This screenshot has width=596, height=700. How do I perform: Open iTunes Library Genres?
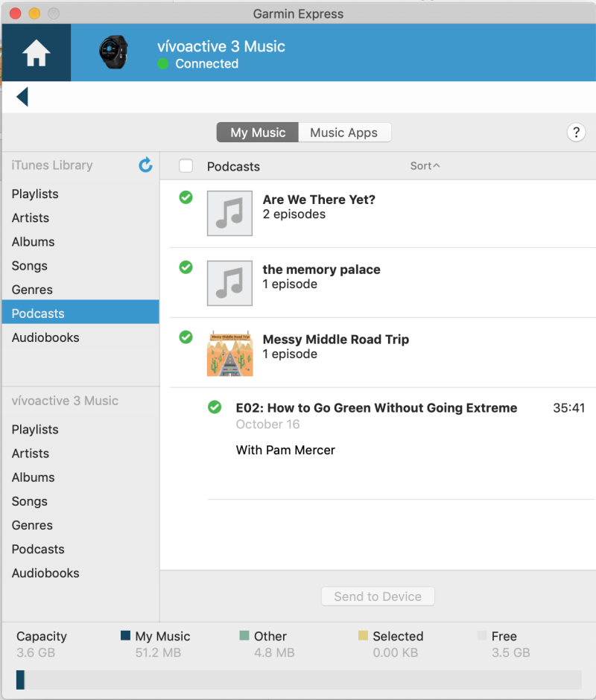80,290
